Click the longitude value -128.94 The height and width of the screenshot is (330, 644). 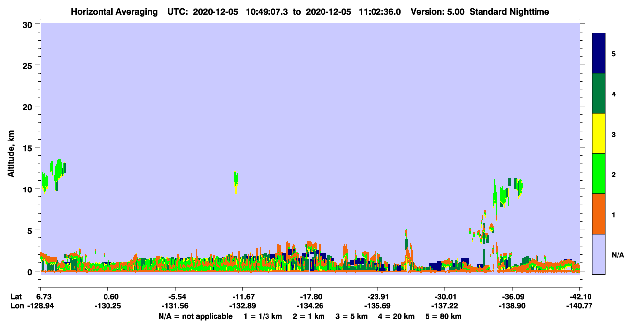[x=41, y=306]
